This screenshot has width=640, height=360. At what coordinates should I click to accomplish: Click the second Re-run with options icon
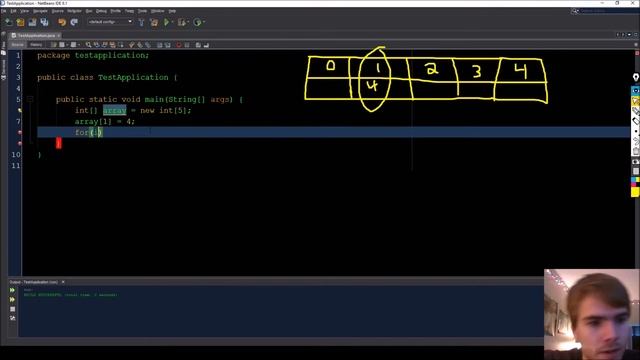pyautogui.click(x=12, y=300)
